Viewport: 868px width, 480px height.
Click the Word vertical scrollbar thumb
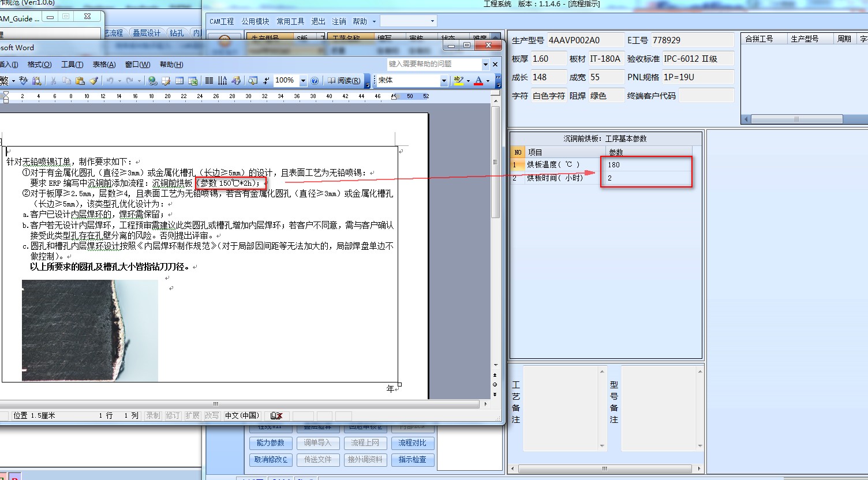[495, 162]
